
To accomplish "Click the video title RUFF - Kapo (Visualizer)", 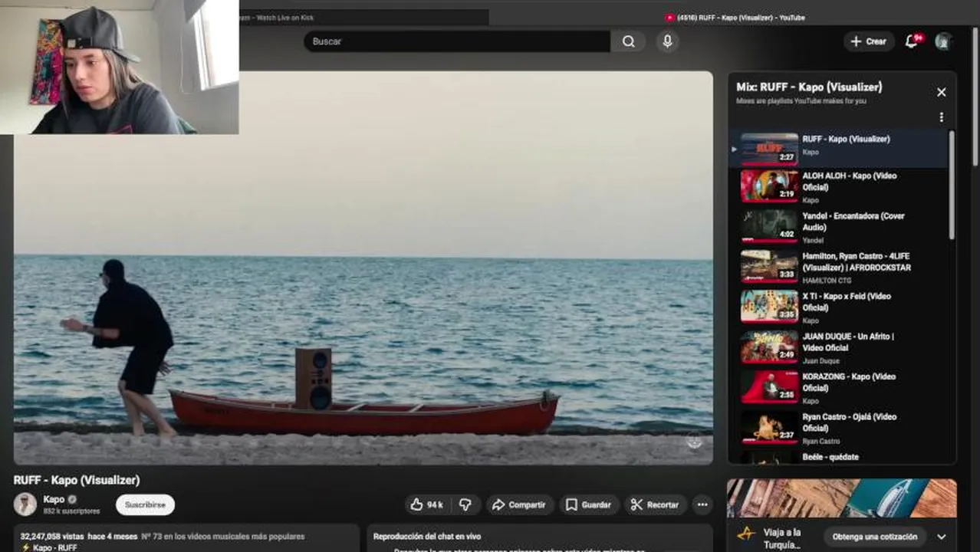I will click(77, 480).
